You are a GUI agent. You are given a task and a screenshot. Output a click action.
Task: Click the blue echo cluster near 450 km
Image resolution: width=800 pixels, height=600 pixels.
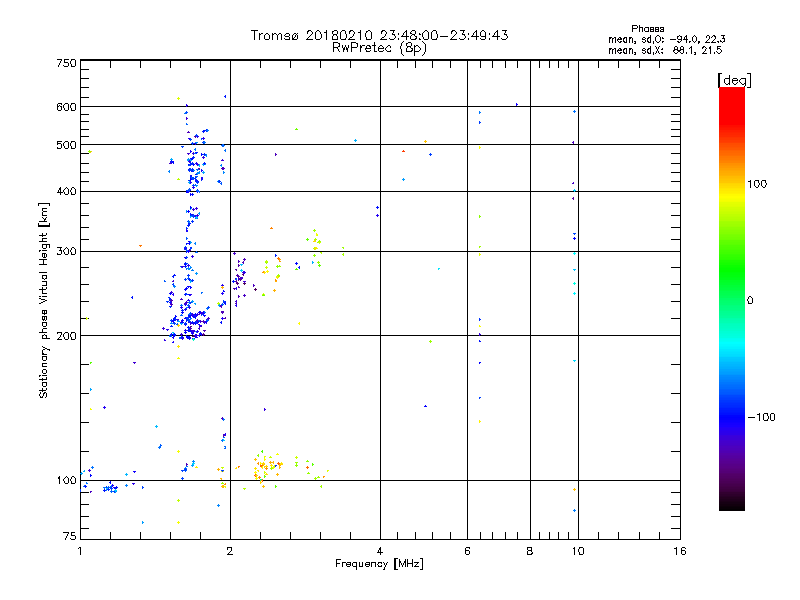click(x=195, y=164)
